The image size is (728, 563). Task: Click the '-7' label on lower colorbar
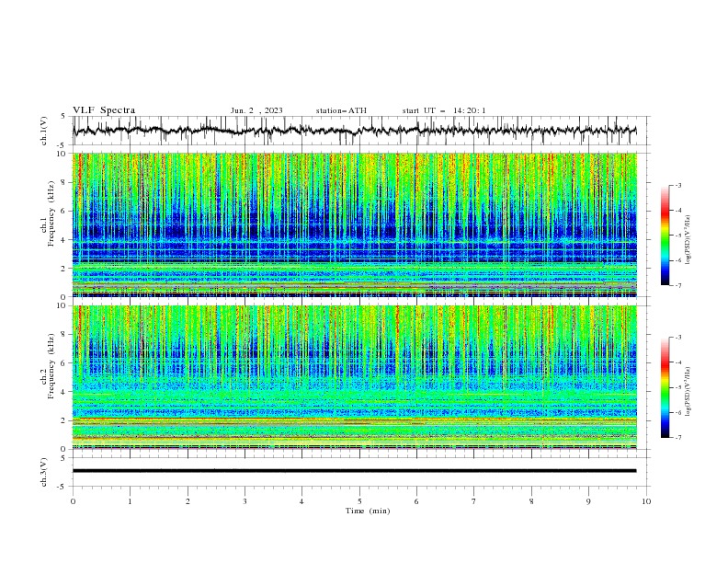[x=677, y=437]
